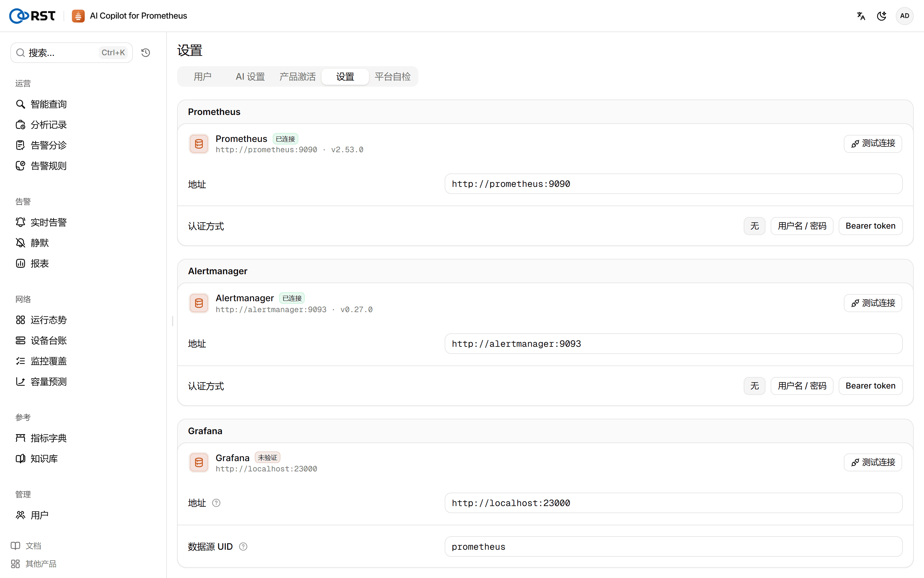This screenshot has width=924, height=578.
Task: Focus the 搜索 search box
Action: click(x=72, y=52)
